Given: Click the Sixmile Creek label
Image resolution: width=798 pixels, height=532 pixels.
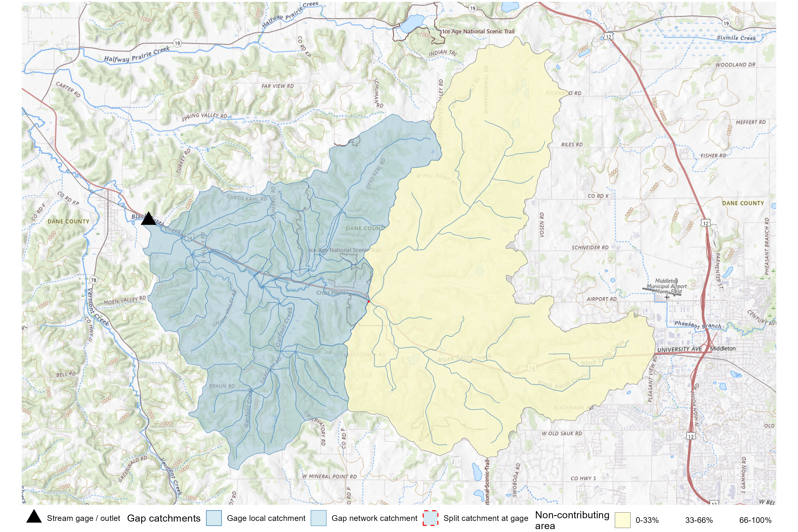Looking at the screenshot, I should click(736, 38).
